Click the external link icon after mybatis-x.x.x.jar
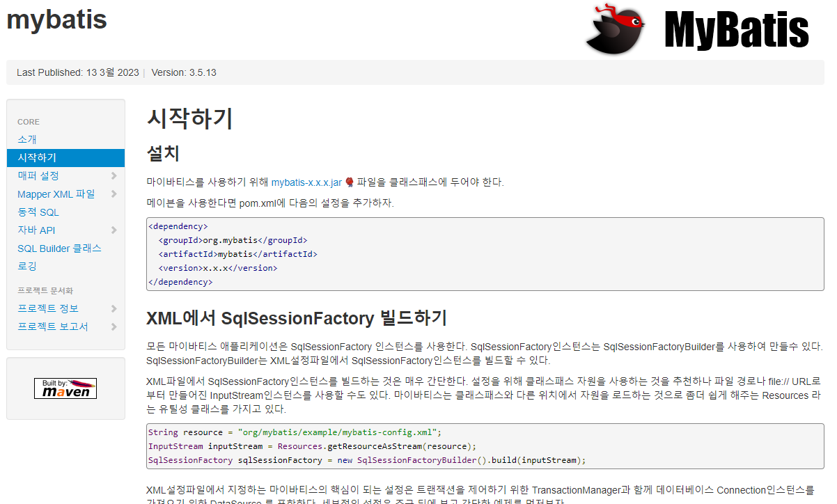This screenshot has width=837, height=504. [x=350, y=182]
